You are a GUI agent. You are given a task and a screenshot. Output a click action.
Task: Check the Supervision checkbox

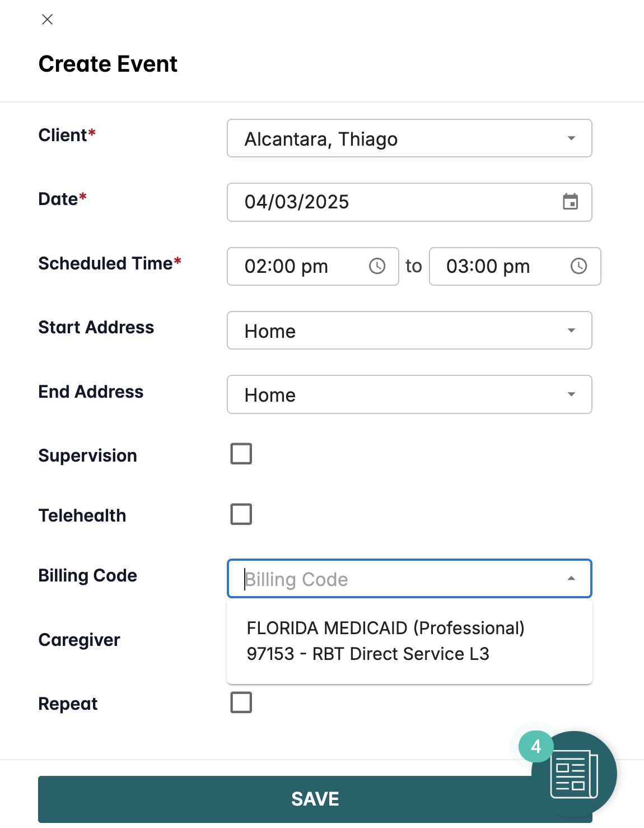241,454
